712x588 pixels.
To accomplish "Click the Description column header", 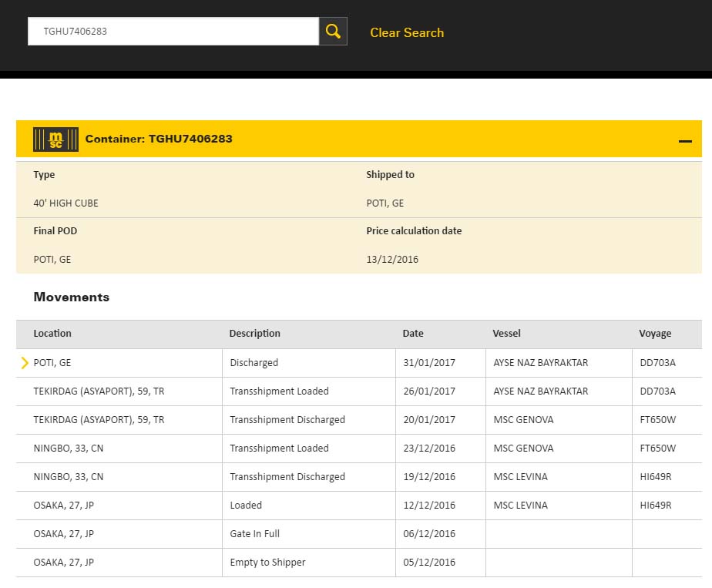I will point(254,334).
